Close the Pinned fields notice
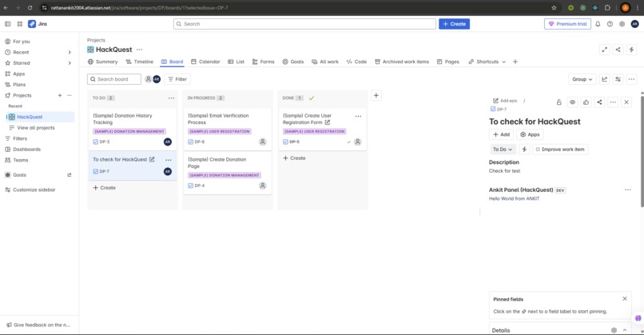Image resolution: width=644 pixels, height=335 pixels. [624, 299]
